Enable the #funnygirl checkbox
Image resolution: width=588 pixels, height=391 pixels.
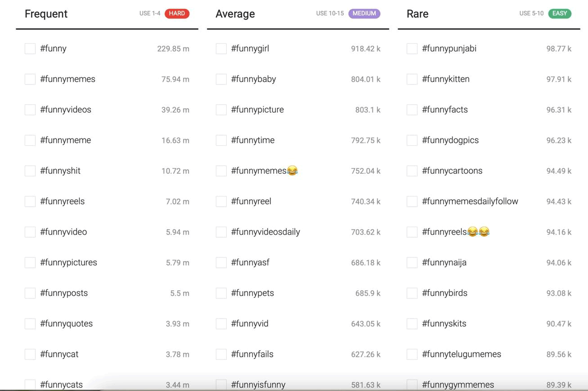221,49
